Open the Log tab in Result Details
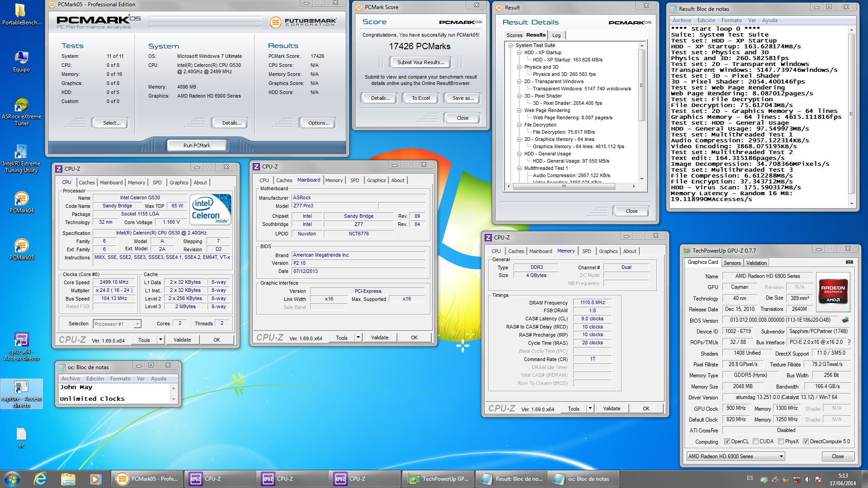Screen dimensions: 868x488 (x=557, y=35)
